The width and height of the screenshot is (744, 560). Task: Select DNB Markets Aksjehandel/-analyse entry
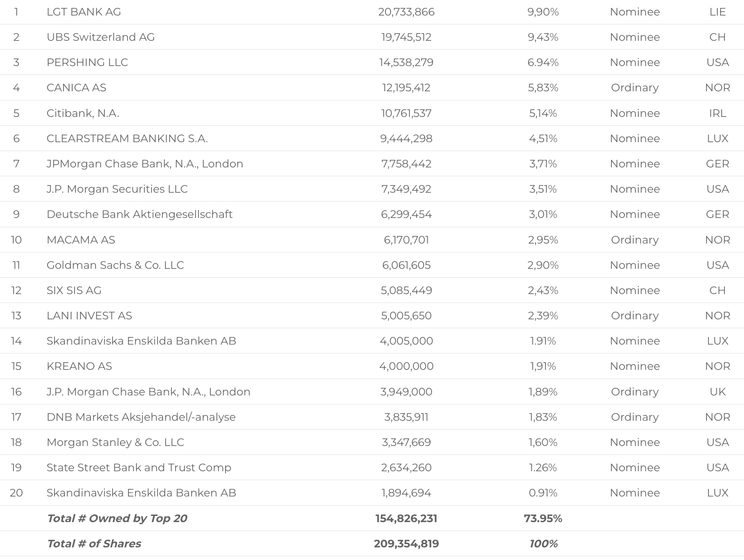click(141, 417)
